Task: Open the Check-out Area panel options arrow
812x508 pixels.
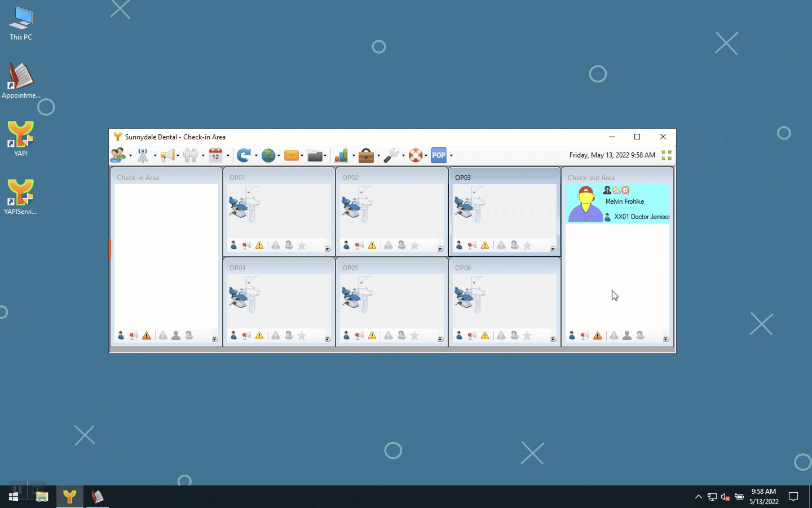Action: tap(665, 339)
